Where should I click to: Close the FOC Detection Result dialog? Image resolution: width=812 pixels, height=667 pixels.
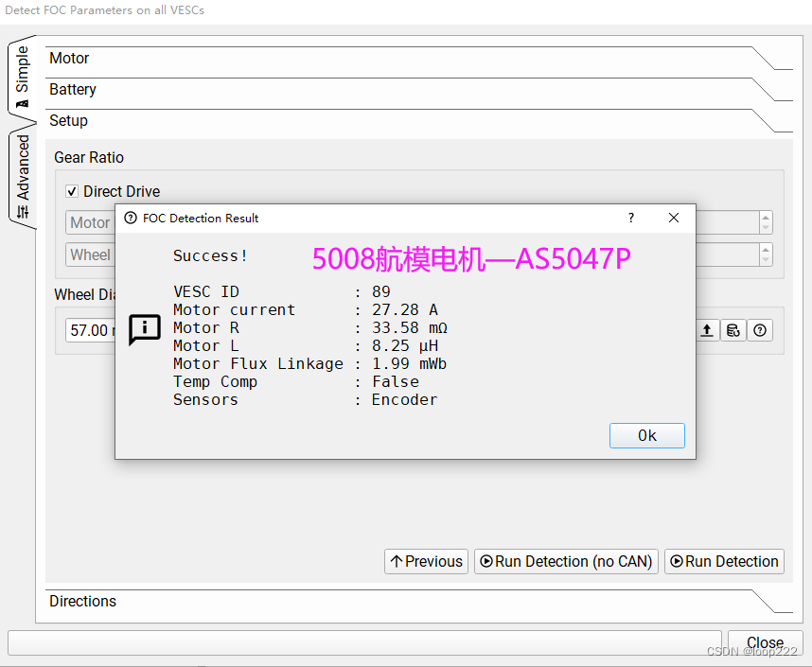pyautogui.click(x=673, y=218)
